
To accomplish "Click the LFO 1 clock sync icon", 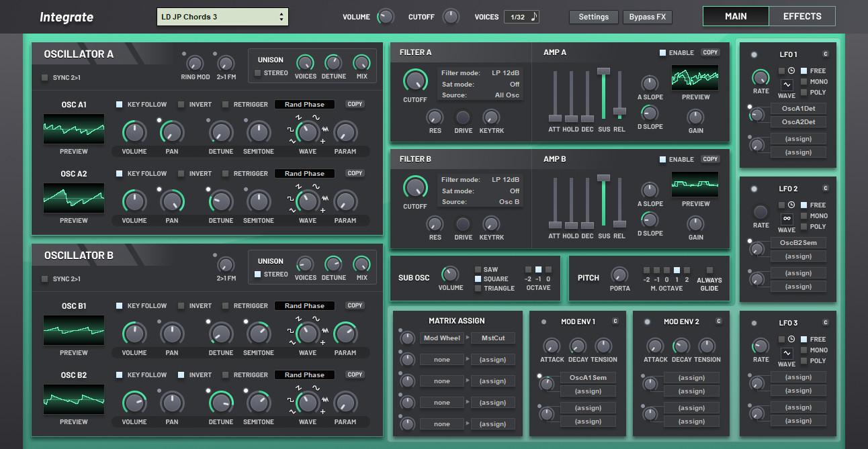I will coord(791,71).
